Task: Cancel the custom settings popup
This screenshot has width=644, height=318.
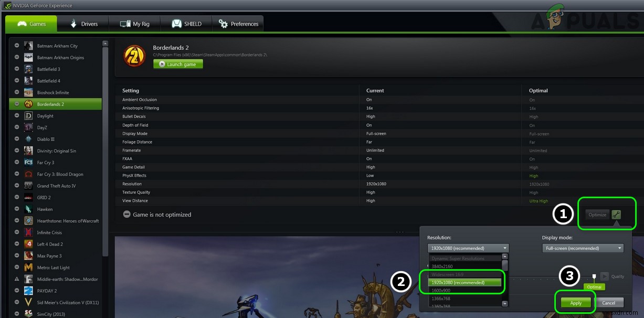Action: 608,303
